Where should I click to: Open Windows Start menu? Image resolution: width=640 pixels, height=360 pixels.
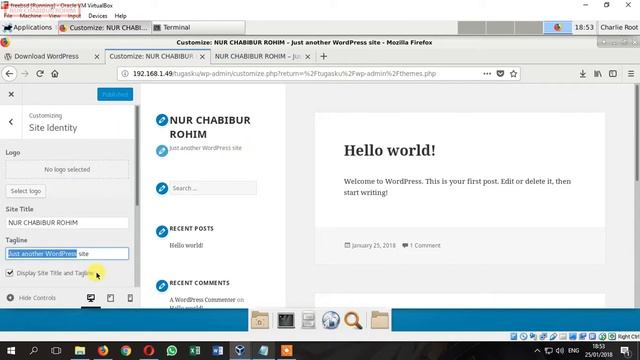pos(11,351)
